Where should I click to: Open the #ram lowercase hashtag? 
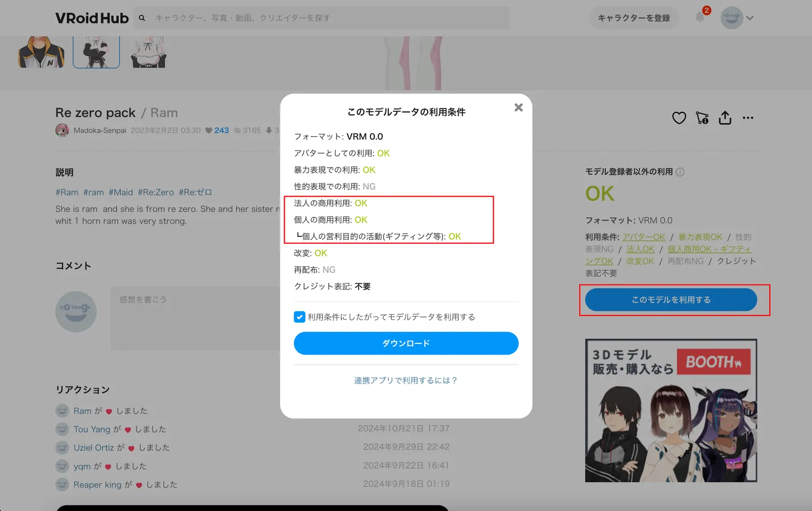93,193
